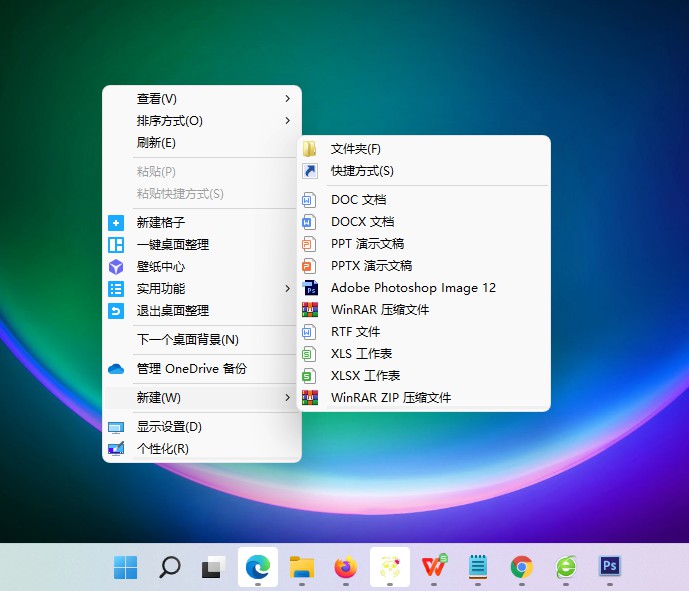This screenshot has height=591, width=689.
Task: Click the monitor icon beside 显示设置(D)
Action: [x=116, y=427]
